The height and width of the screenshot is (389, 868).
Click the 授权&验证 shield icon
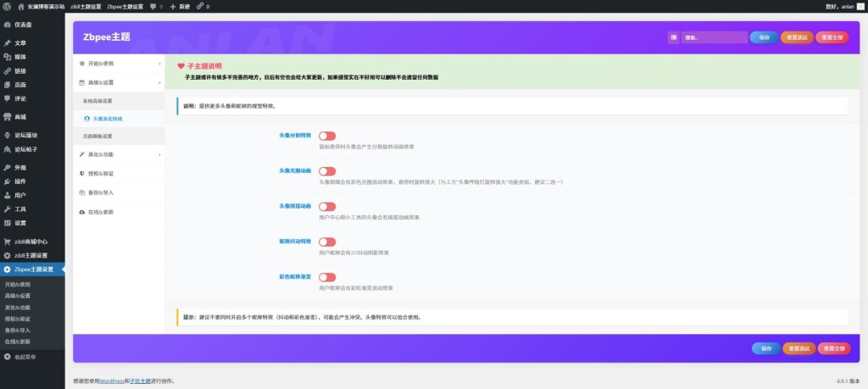point(82,173)
